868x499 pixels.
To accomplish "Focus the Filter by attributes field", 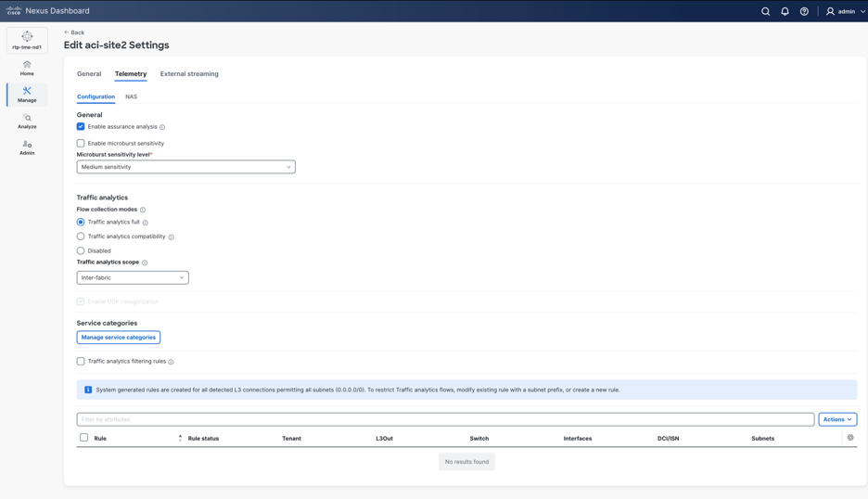I will coord(446,419).
